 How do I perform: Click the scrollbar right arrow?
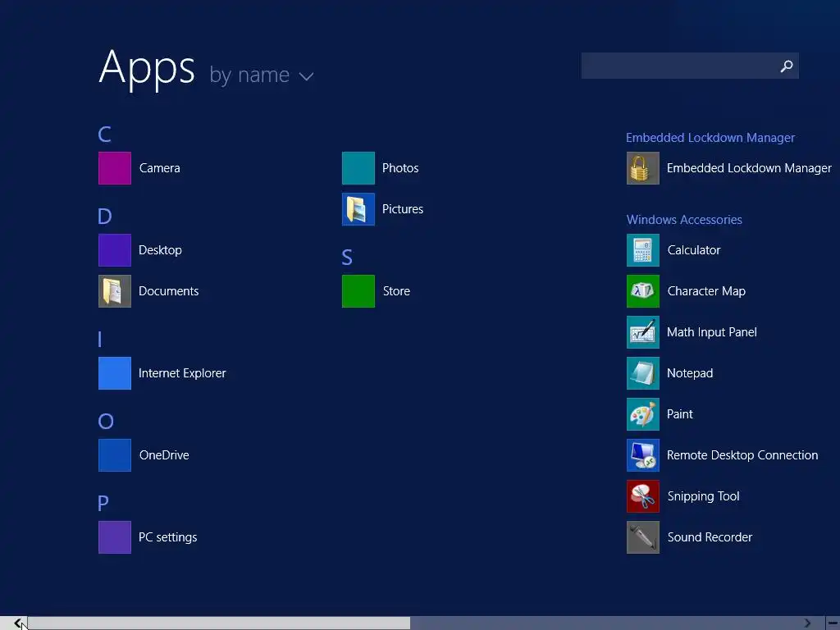pyautogui.click(x=807, y=623)
